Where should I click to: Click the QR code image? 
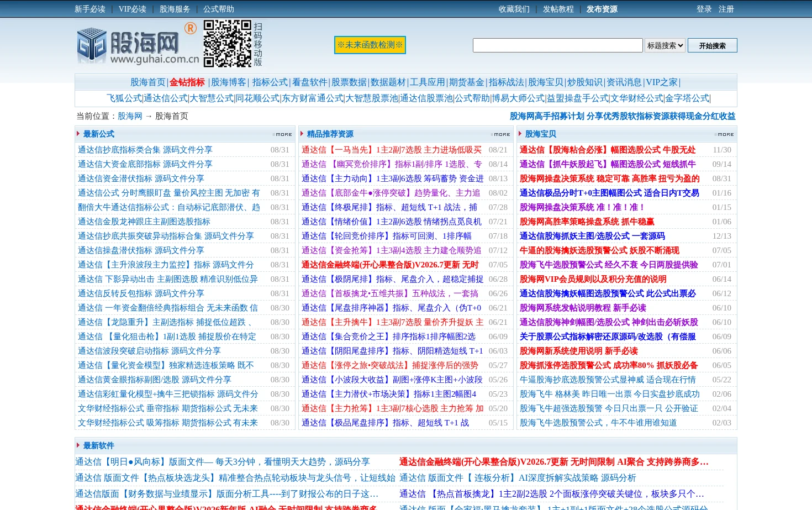click(227, 44)
